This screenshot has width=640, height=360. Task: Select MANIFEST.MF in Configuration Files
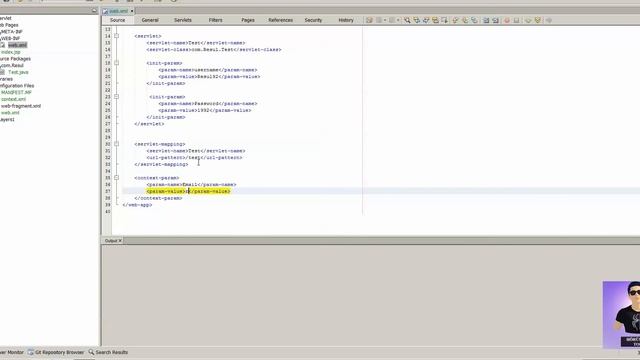pyautogui.click(x=16, y=92)
